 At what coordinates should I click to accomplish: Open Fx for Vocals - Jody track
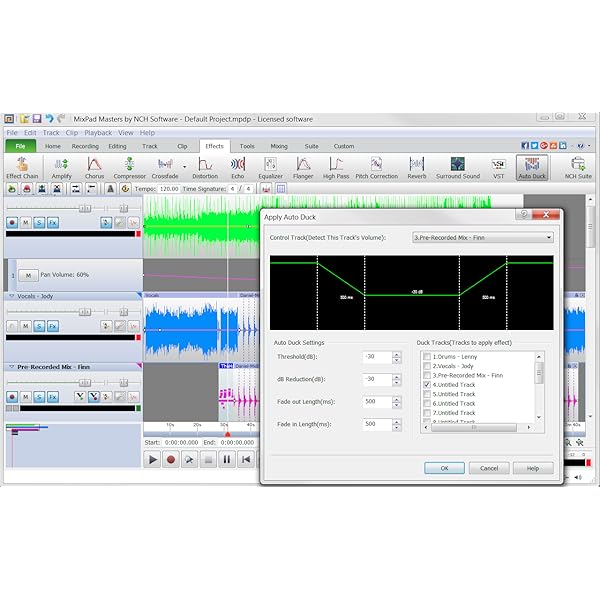pyautogui.click(x=53, y=326)
